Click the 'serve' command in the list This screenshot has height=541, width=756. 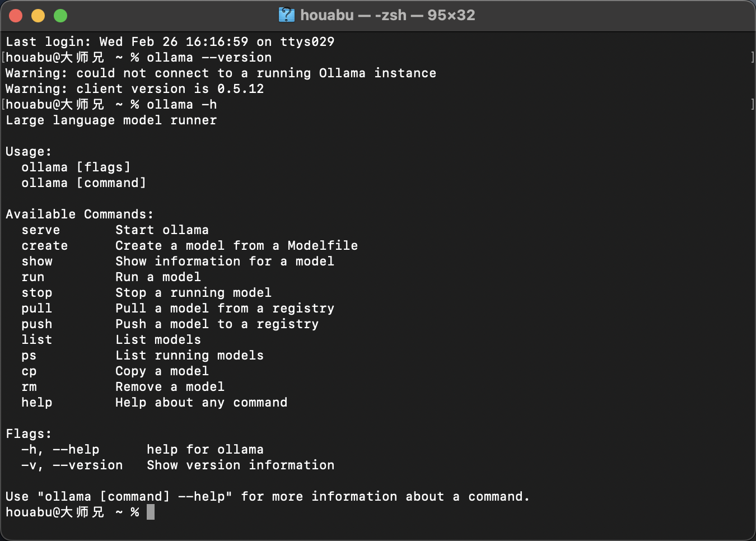pos(41,230)
